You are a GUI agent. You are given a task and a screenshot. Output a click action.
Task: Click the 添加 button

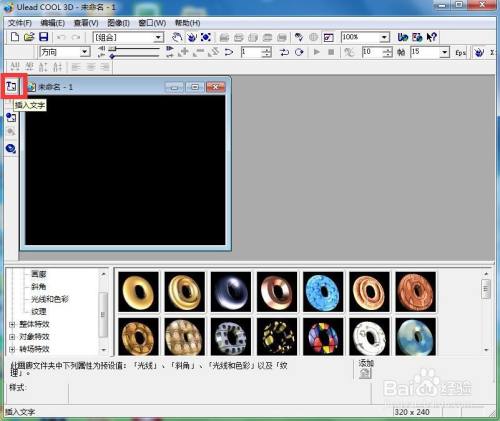pos(366,368)
